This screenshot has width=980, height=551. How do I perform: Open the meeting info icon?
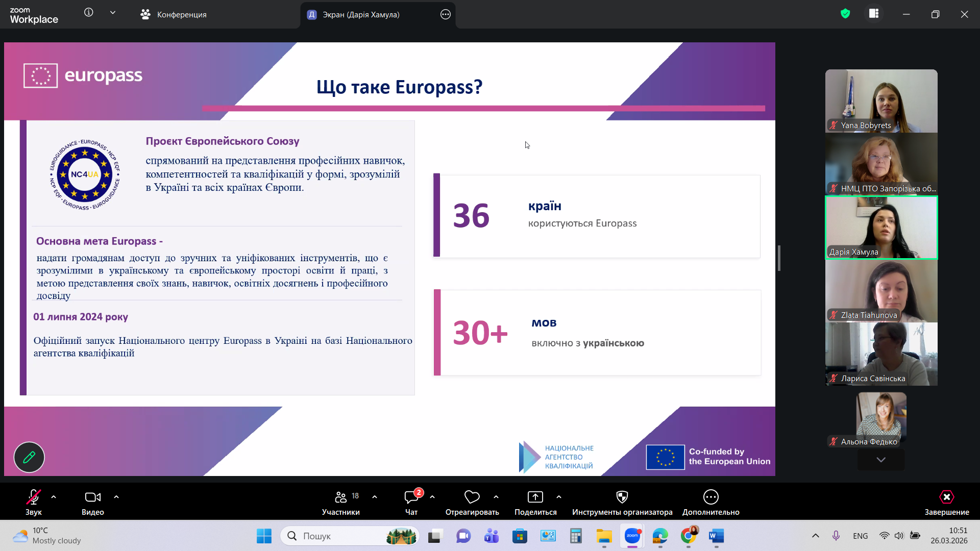coord(89,12)
